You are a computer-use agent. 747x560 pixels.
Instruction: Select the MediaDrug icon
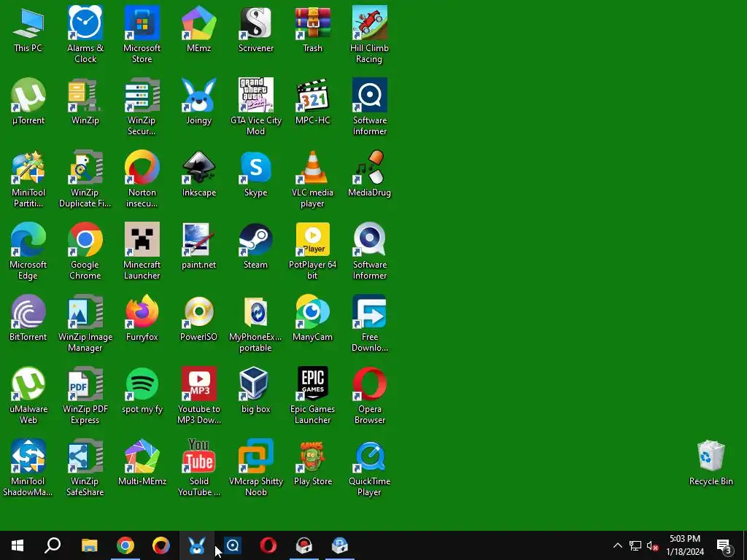[369, 174]
